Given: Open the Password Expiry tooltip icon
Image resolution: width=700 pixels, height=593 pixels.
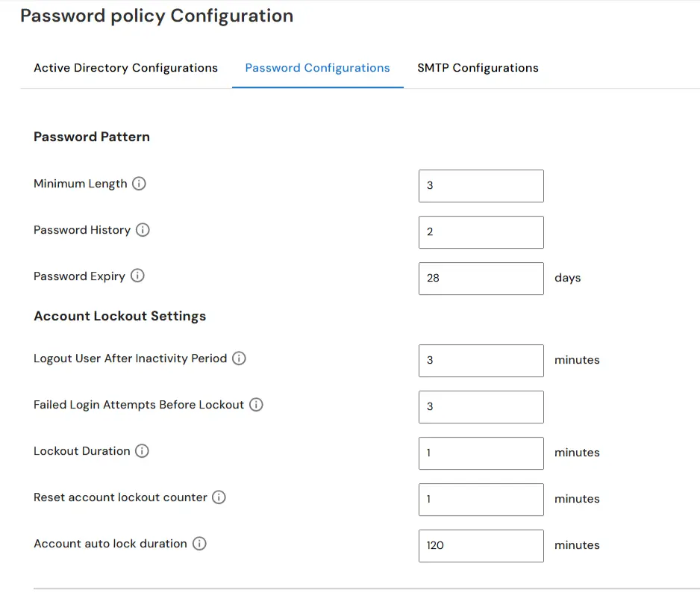Looking at the screenshot, I should coord(137,276).
